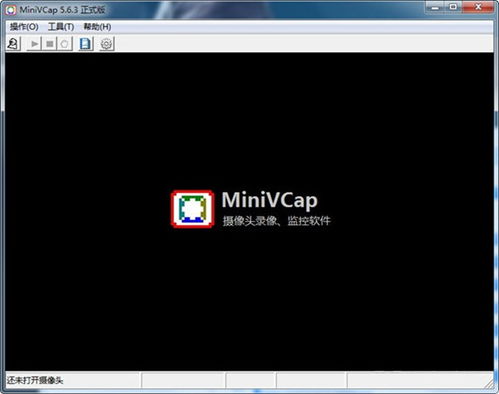
Task: Click the 摄像头录像、监控软件 subtitle text
Action: tap(276, 221)
